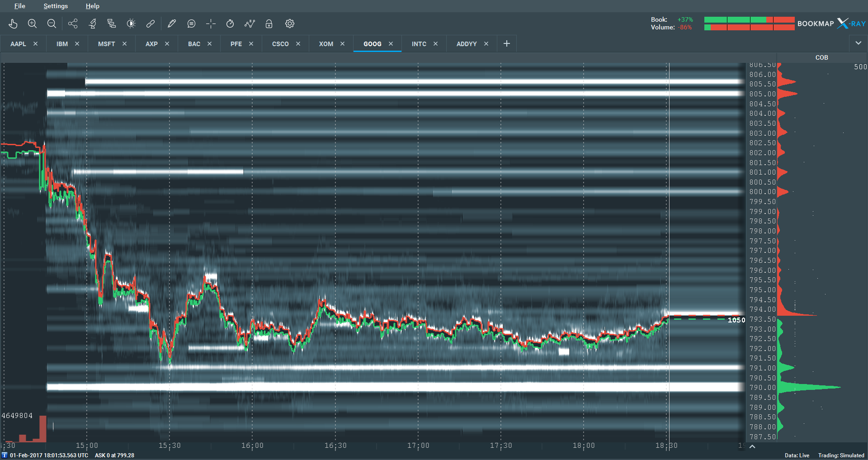This screenshot has height=460, width=868.
Task: Click the up arrow below the price axis
Action: (x=752, y=446)
